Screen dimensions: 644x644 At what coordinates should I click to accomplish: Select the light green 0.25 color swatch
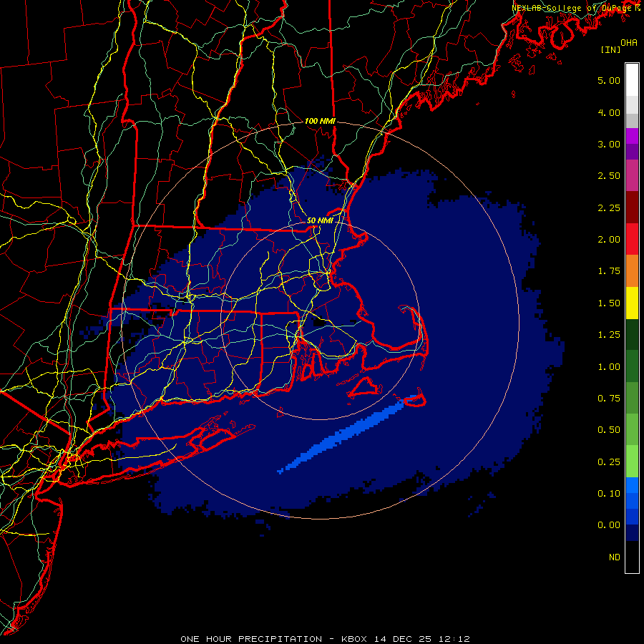coord(632,462)
